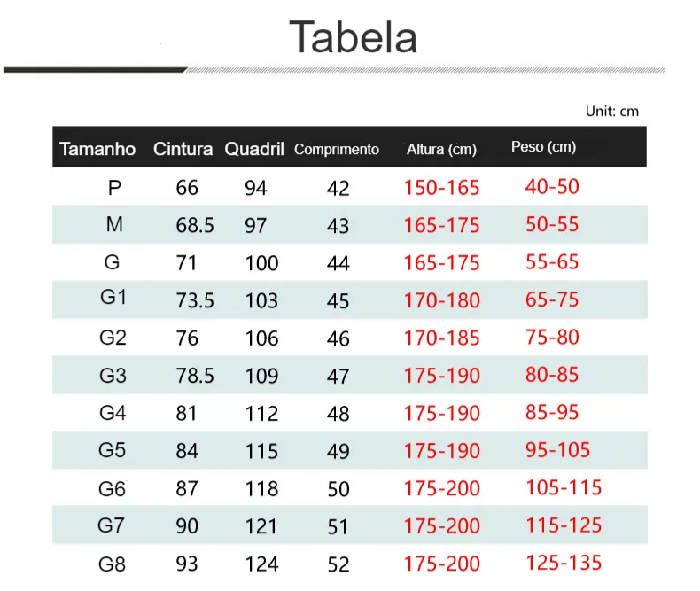
Task: Click the G6 size label
Action: (x=112, y=489)
